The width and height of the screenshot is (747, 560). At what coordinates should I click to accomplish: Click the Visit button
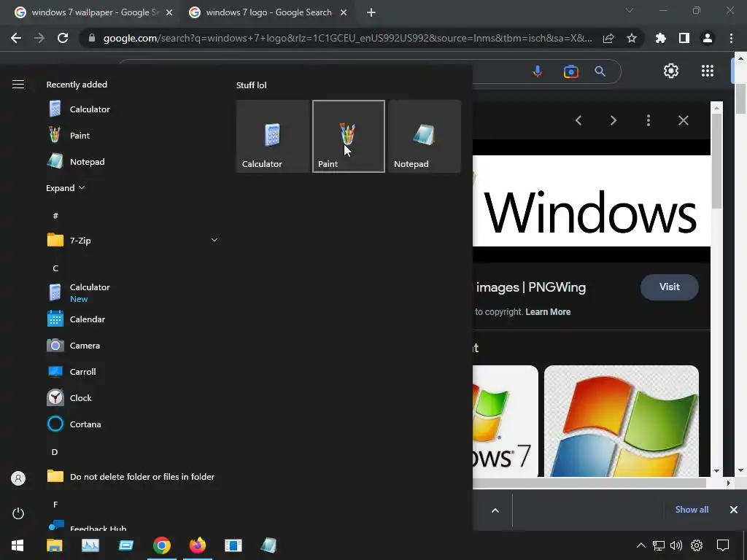[670, 287]
